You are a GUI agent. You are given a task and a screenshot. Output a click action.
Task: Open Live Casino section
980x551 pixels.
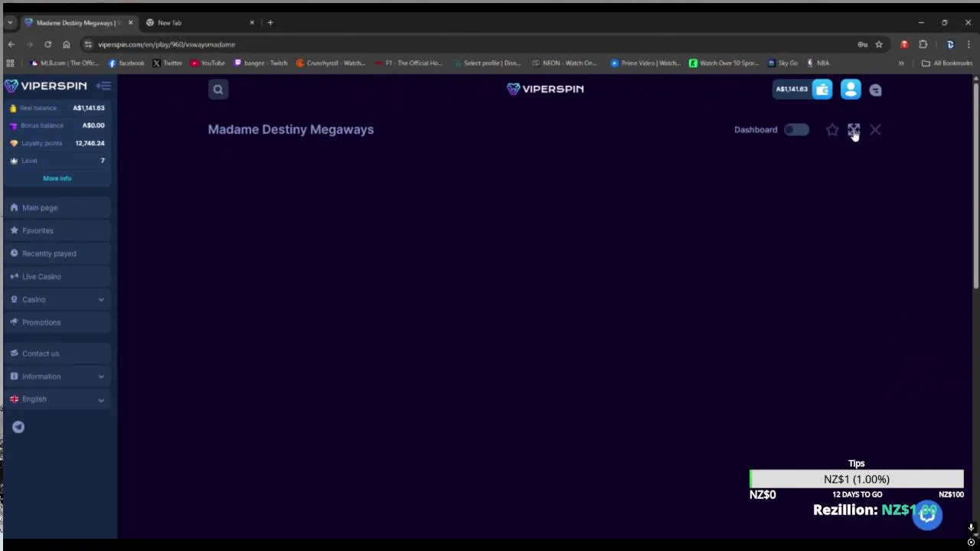(57, 276)
